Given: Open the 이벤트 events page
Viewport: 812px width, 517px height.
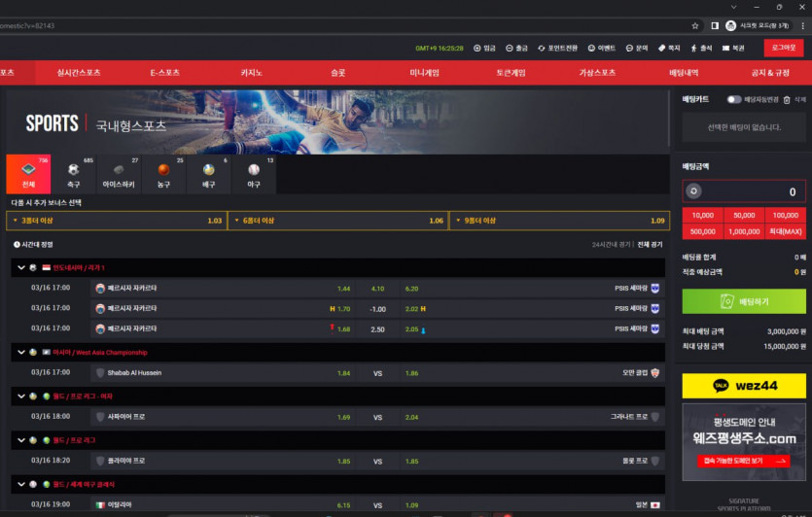Looking at the screenshot, I should [x=601, y=49].
